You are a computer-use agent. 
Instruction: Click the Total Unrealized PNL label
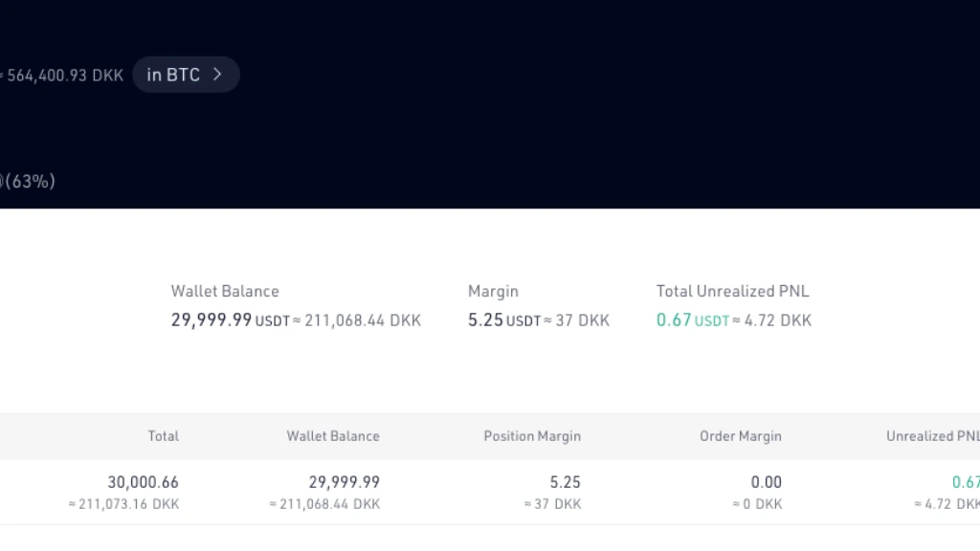pos(732,291)
